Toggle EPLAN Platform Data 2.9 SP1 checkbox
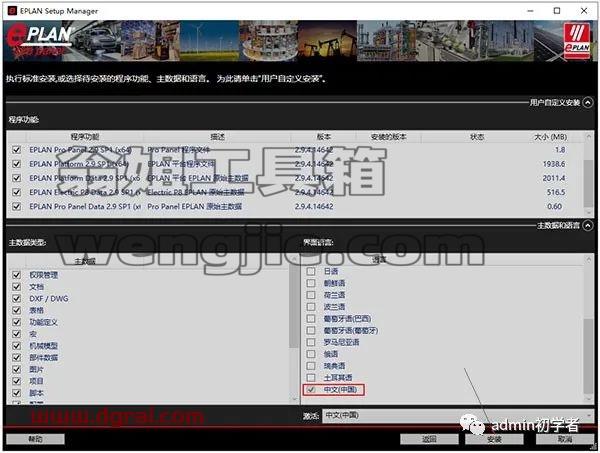This screenshot has width=600, height=453. [16, 178]
